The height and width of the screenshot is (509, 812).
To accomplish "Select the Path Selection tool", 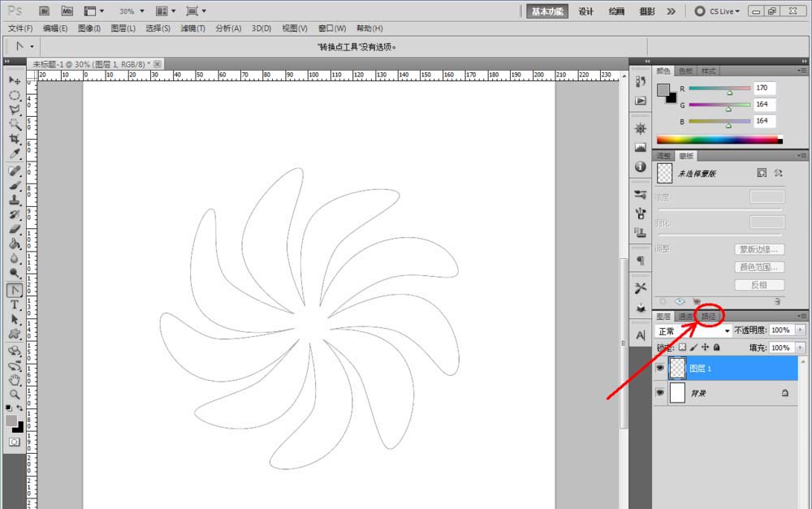I will pos(15,320).
